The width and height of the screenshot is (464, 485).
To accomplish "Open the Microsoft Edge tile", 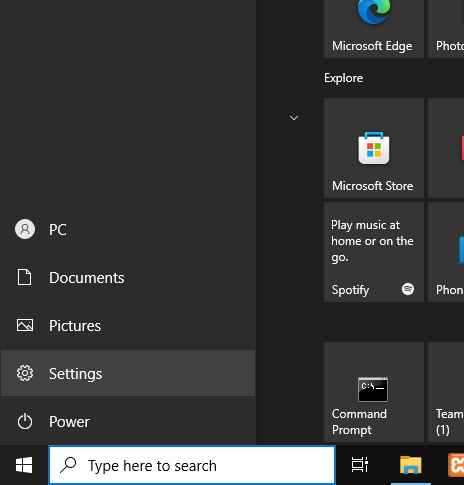I will (374, 29).
